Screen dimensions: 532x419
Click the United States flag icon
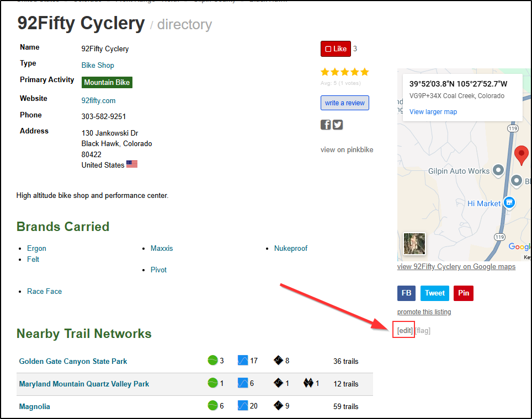(x=132, y=164)
